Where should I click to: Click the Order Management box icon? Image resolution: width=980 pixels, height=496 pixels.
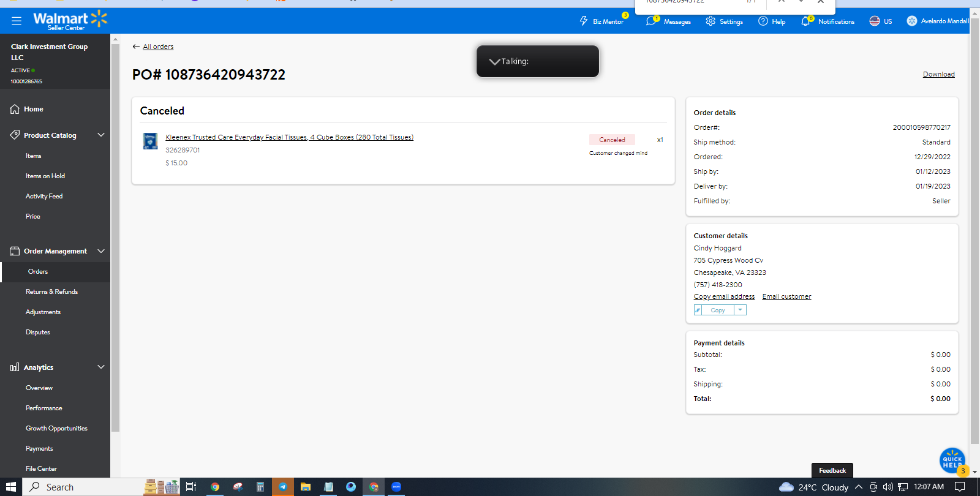[x=15, y=251]
